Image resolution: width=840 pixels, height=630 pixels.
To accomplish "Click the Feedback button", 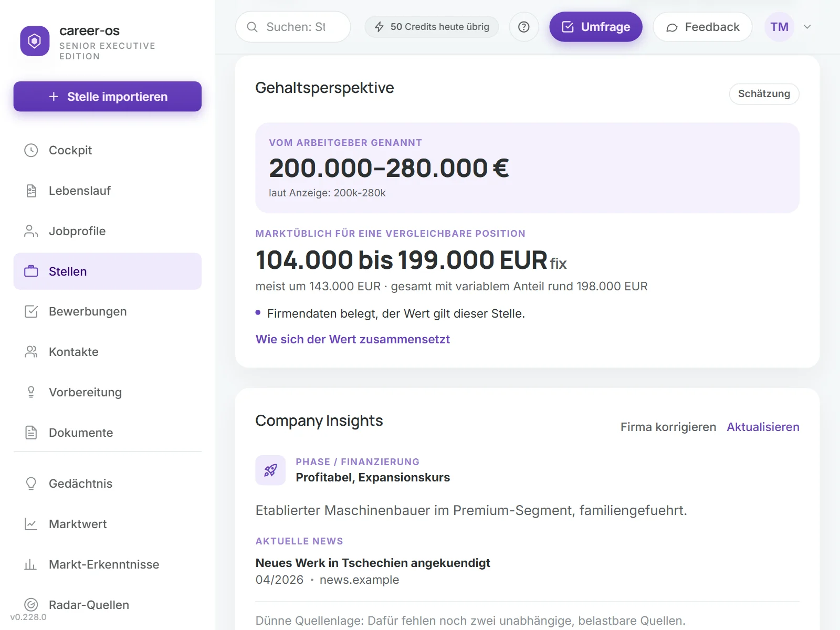I will 702,27.
